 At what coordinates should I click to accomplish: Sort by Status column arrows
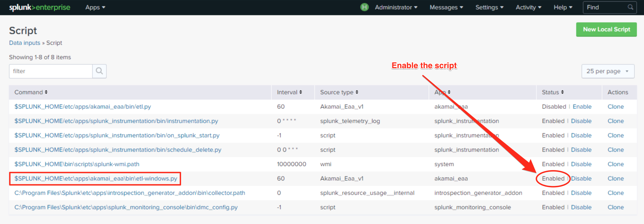[x=562, y=92]
